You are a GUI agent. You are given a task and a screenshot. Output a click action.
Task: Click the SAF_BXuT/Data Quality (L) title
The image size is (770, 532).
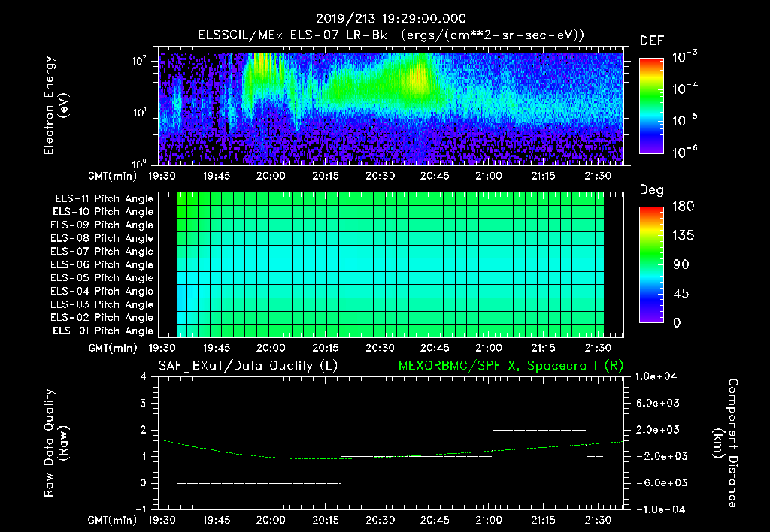[x=248, y=366]
